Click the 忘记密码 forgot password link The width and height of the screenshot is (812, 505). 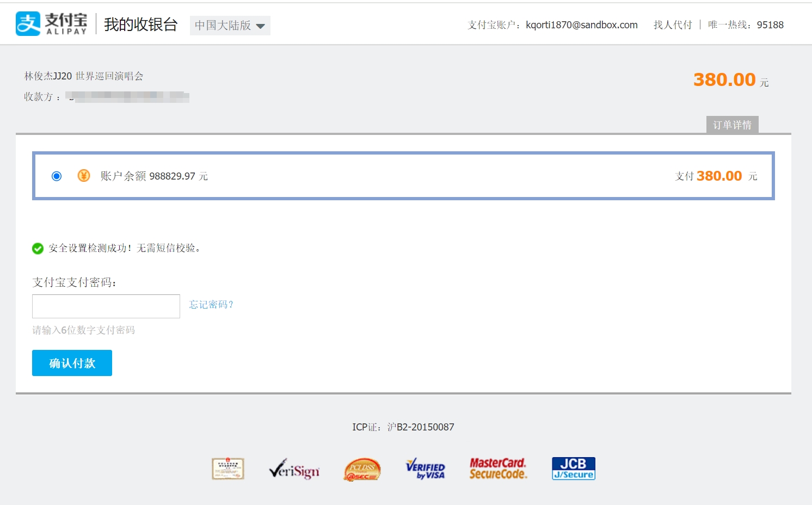pos(211,305)
